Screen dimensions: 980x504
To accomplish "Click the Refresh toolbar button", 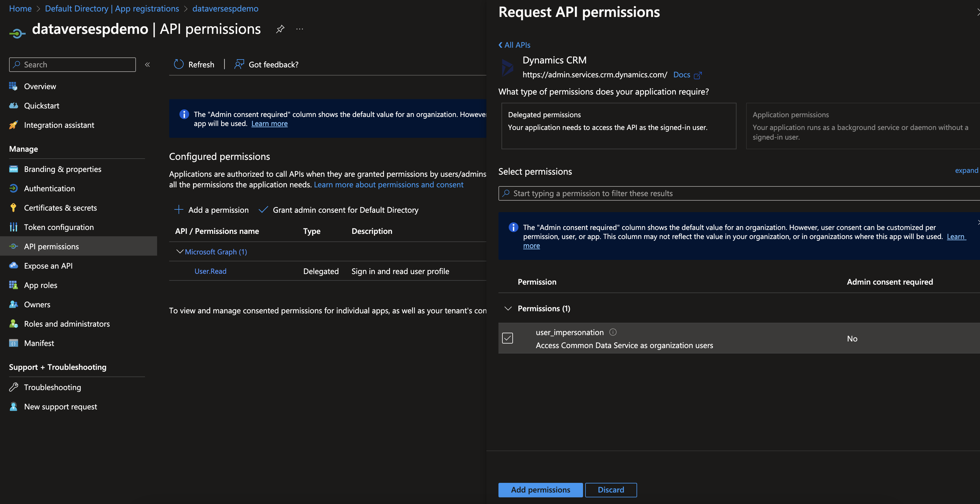I will coord(194,65).
